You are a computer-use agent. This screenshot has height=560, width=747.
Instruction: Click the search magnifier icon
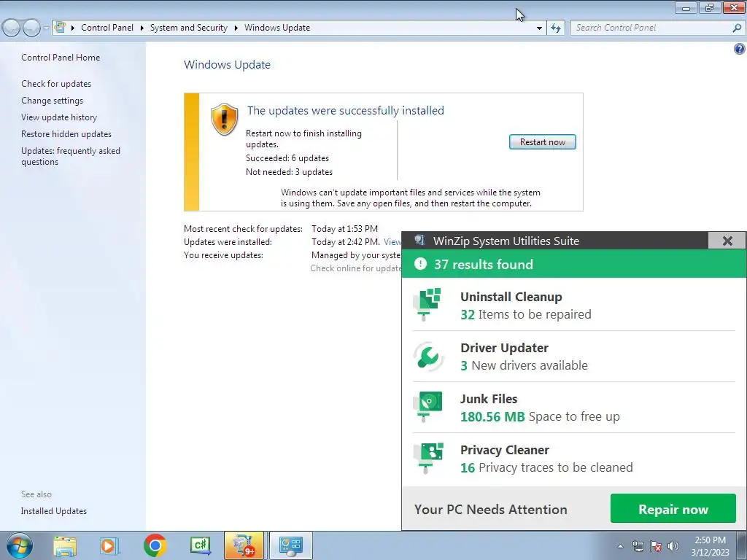tap(737, 28)
